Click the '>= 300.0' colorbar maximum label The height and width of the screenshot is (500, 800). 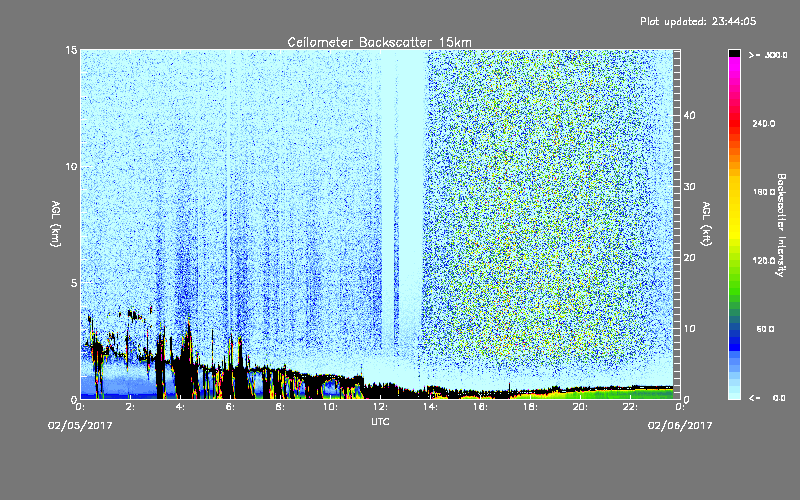pos(768,55)
